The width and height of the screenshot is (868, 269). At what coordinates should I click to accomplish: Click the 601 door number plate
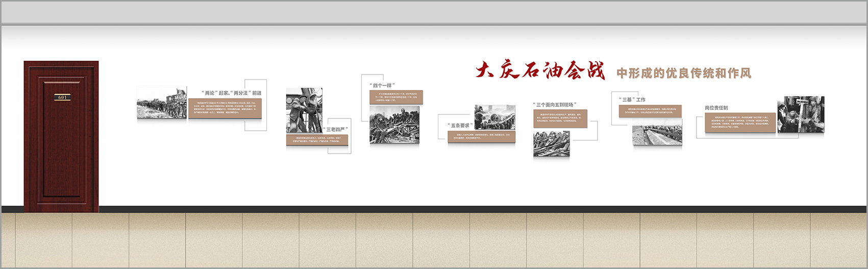pyautogui.click(x=62, y=97)
